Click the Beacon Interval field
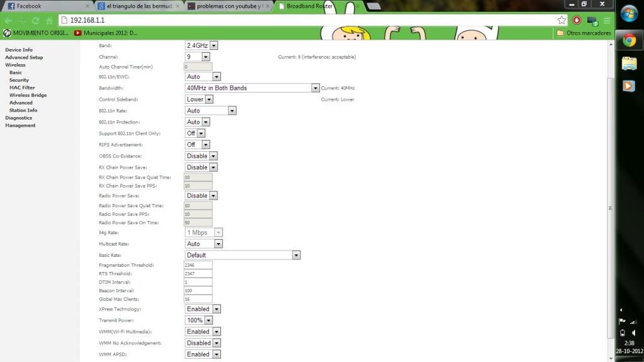 click(198, 291)
